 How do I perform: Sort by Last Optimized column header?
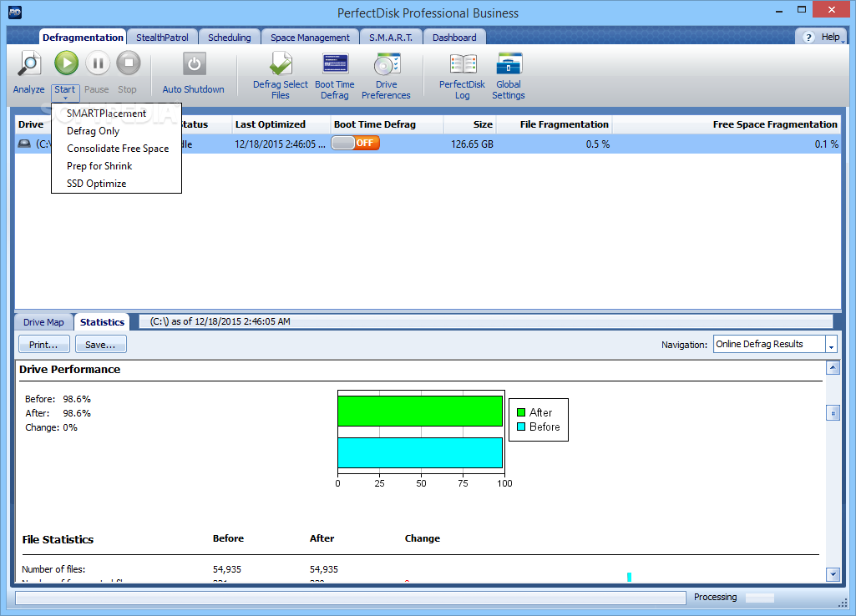click(x=281, y=124)
